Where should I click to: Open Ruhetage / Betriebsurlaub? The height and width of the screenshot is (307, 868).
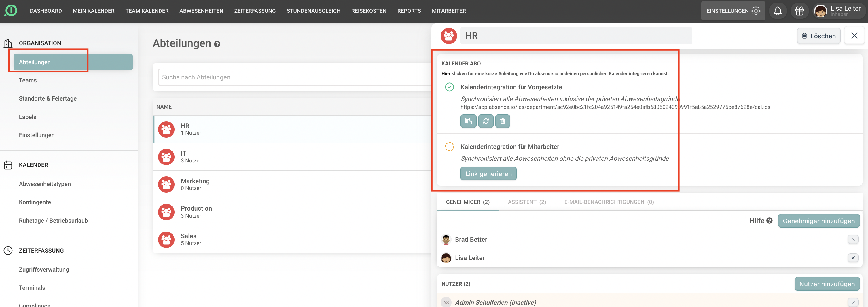click(54, 221)
